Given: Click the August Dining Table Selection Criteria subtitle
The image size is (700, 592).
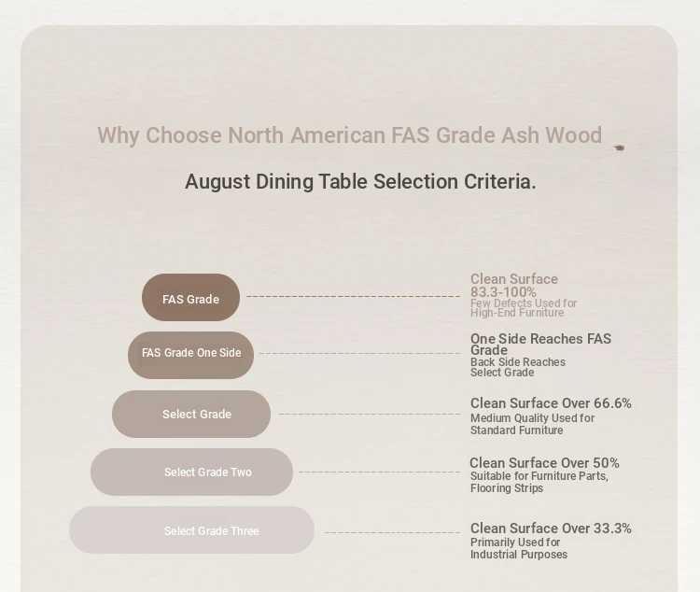Looking at the screenshot, I should (360, 181).
